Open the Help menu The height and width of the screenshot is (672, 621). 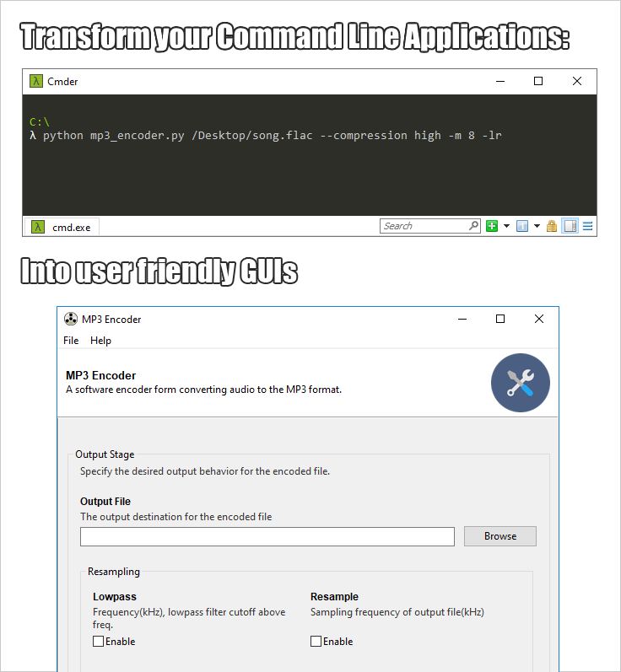[x=100, y=341]
